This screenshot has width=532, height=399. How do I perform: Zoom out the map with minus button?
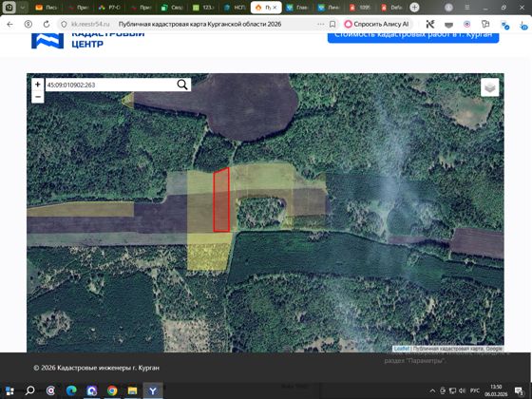pos(38,97)
